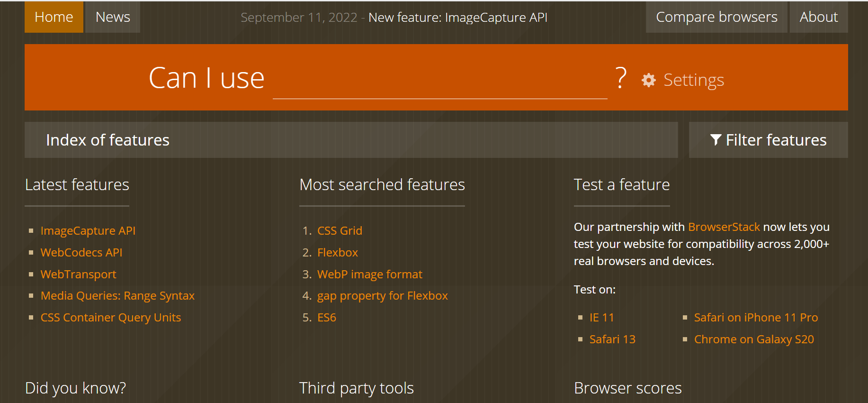Open WebP image format link

(x=369, y=275)
